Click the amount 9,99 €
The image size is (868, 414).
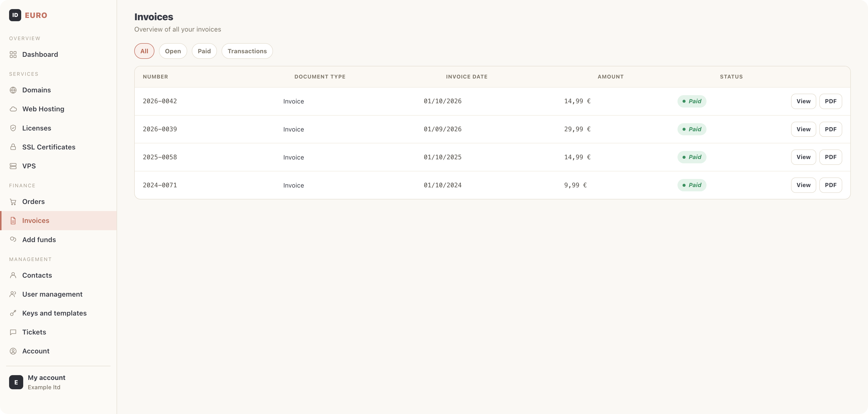coord(576,185)
